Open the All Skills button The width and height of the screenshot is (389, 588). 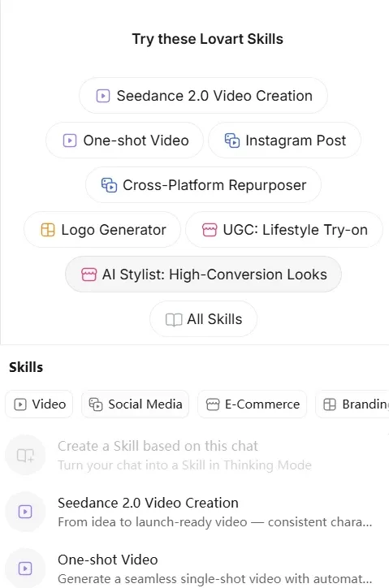coord(203,319)
